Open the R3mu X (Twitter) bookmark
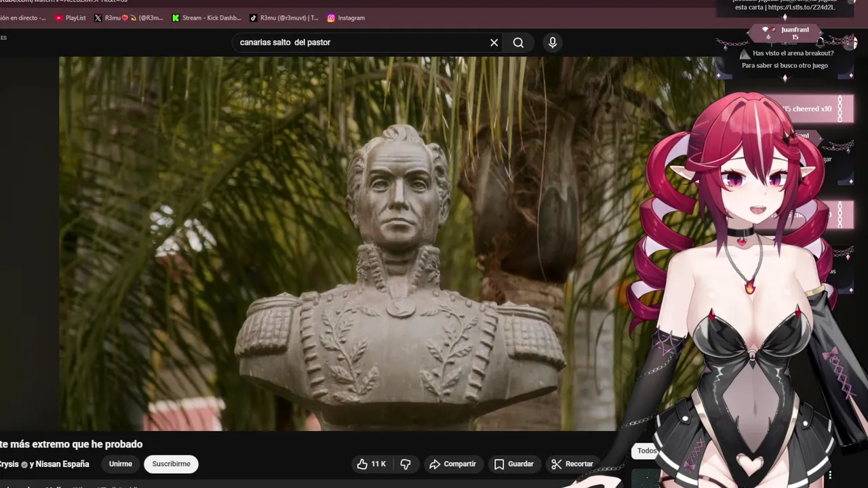 (x=129, y=18)
